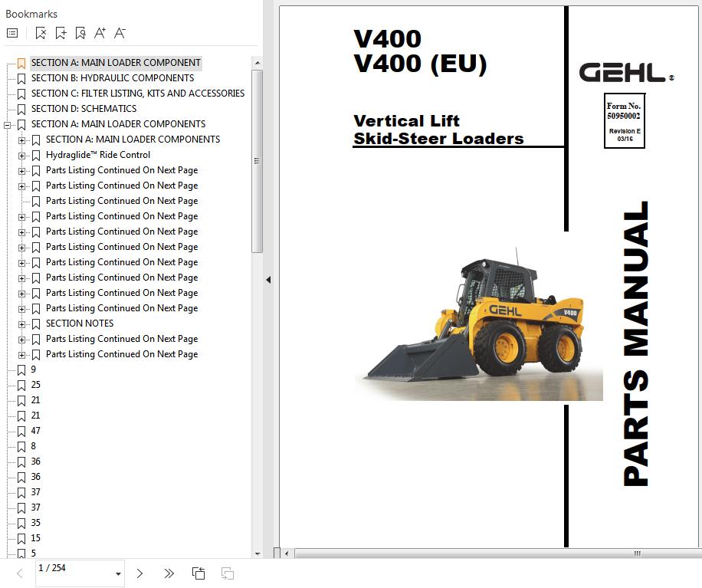The height and width of the screenshot is (588, 702).
Task: Click the GEHL logo on the cover page
Action: (626, 73)
